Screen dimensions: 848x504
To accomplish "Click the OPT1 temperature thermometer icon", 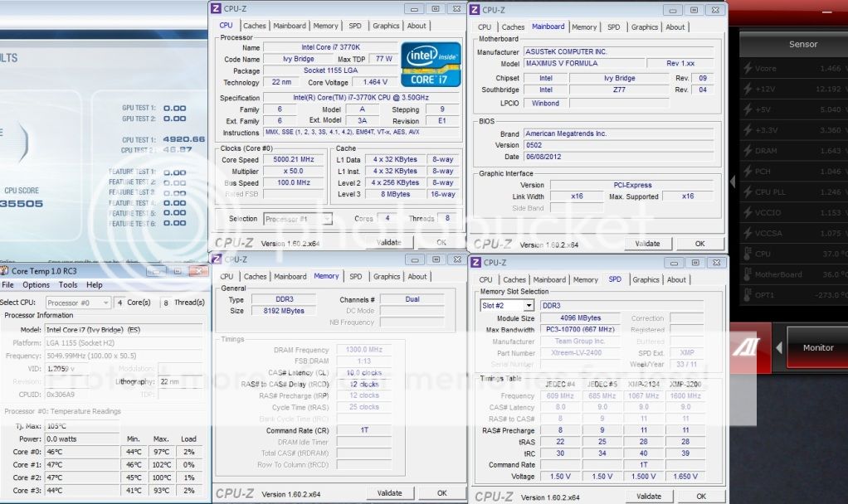I will tap(748, 294).
